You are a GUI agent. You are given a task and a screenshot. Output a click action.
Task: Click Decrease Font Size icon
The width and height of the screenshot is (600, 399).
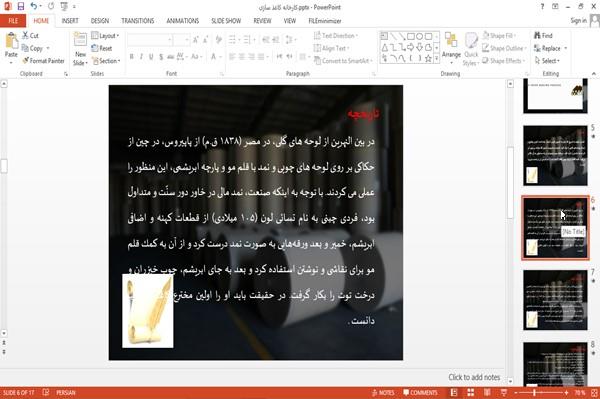click(206, 40)
